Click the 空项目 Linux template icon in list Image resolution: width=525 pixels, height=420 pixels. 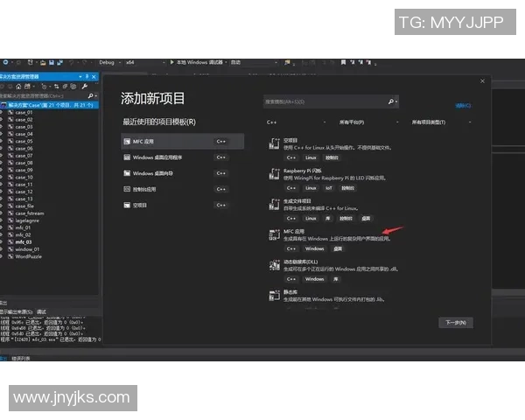pos(274,143)
